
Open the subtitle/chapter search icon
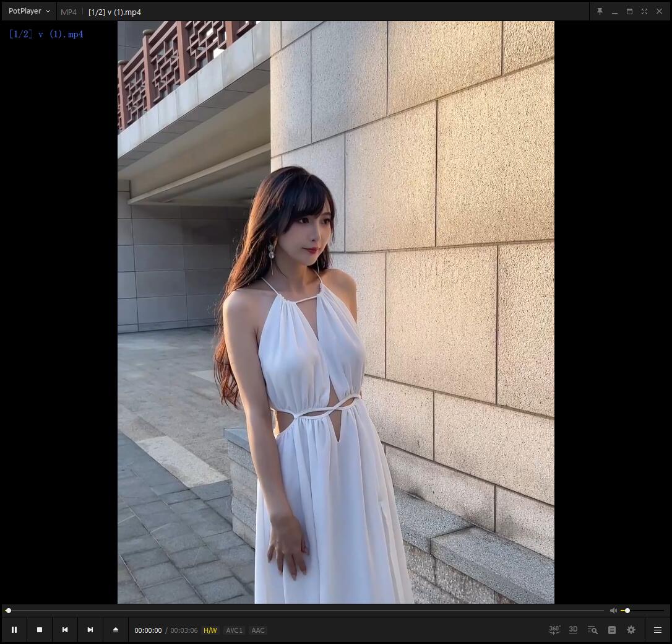pyautogui.click(x=592, y=629)
